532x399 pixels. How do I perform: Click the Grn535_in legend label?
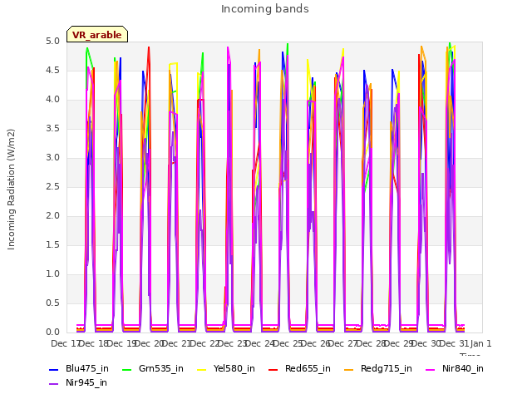(x=161, y=368)
